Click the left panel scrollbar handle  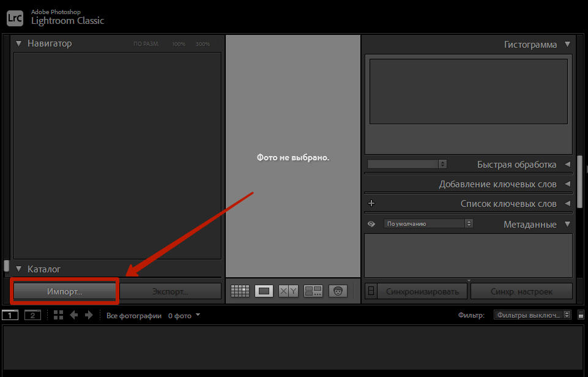pyautogui.click(x=6, y=266)
